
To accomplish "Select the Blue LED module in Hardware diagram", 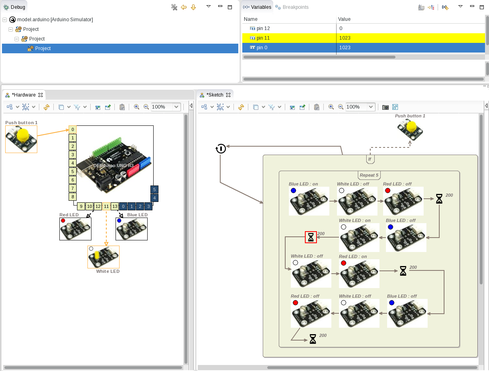I will pyautogui.click(x=131, y=229).
